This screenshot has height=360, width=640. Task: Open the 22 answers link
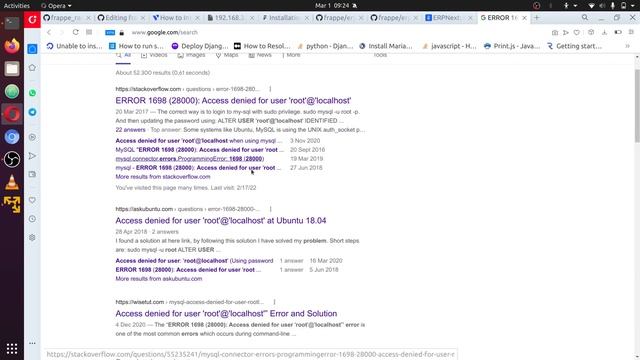[x=130, y=130]
